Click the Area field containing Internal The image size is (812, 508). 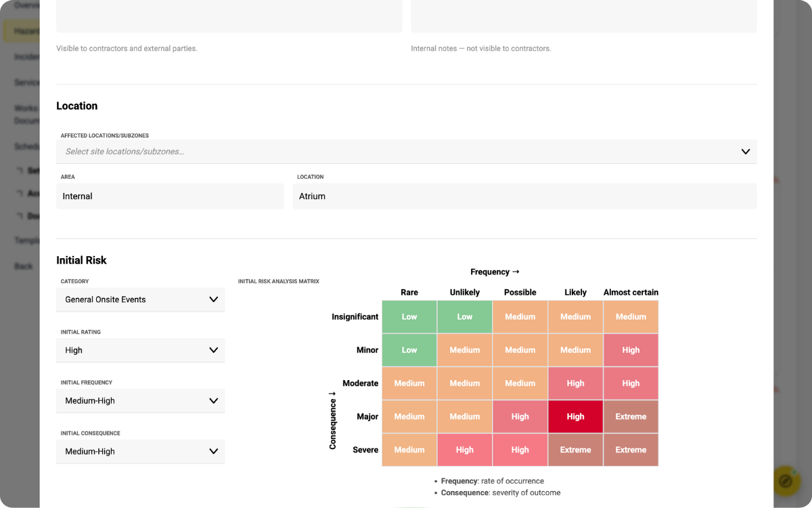170,196
